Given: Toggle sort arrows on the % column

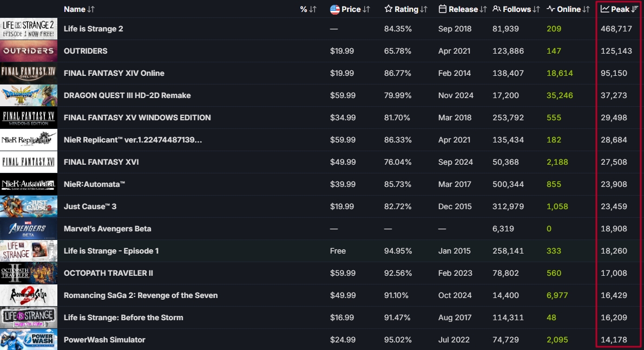Looking at the screenshot, I should pos(313,9).
